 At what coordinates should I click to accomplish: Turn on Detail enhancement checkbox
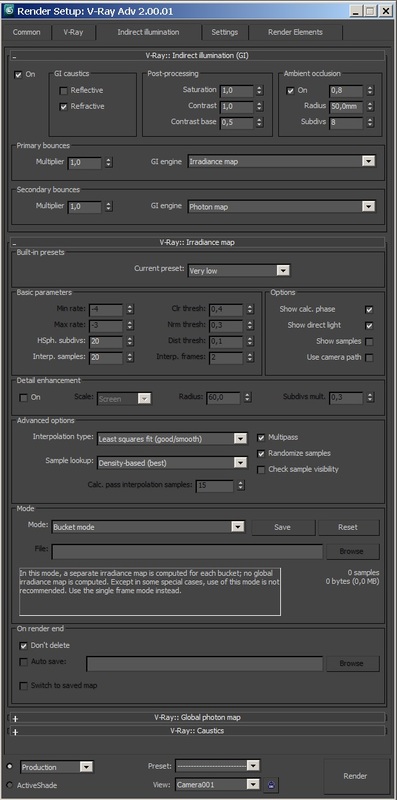pos(23,397)
